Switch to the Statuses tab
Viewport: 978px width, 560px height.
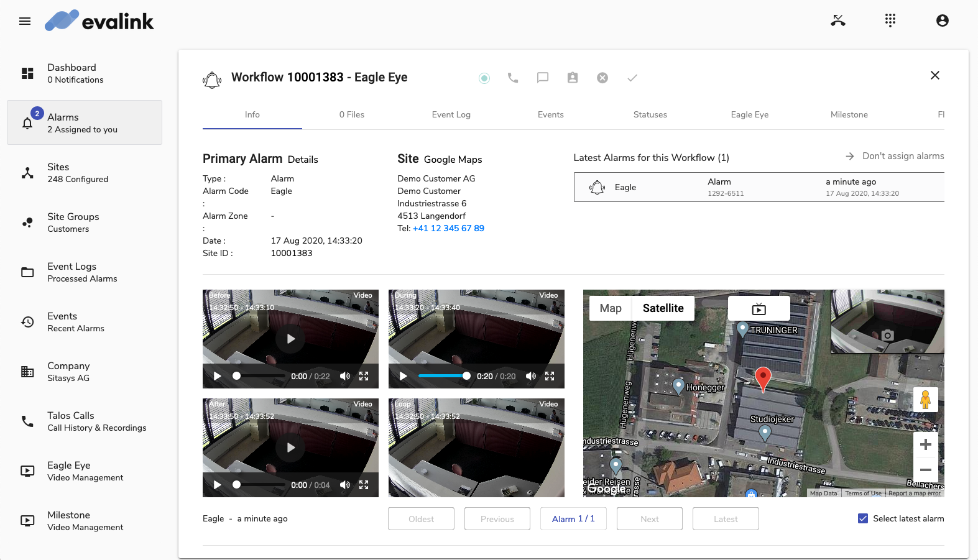click(650, 115)
